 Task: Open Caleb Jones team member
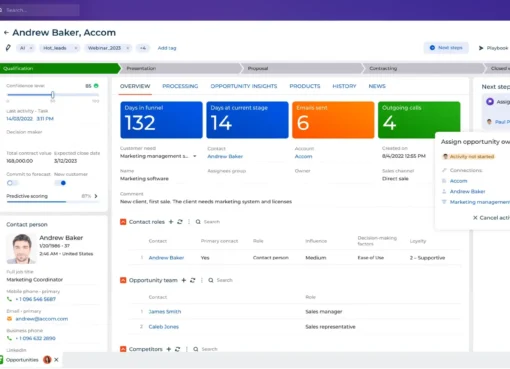coord(164,327)
